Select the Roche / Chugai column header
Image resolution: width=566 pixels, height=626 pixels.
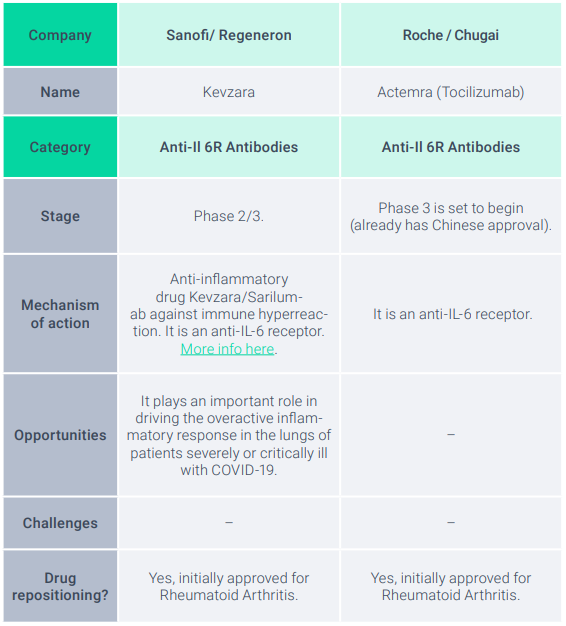click(451, 35)
